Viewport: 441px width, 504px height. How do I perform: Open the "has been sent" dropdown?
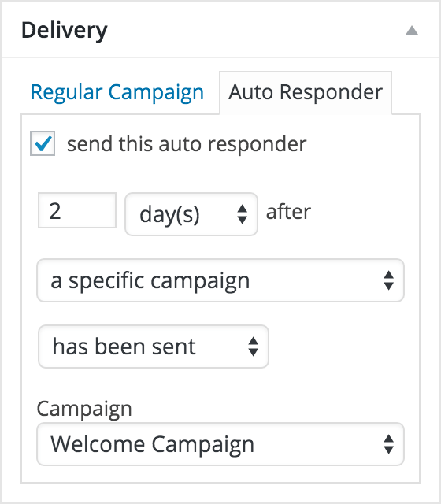pos(154,346)
